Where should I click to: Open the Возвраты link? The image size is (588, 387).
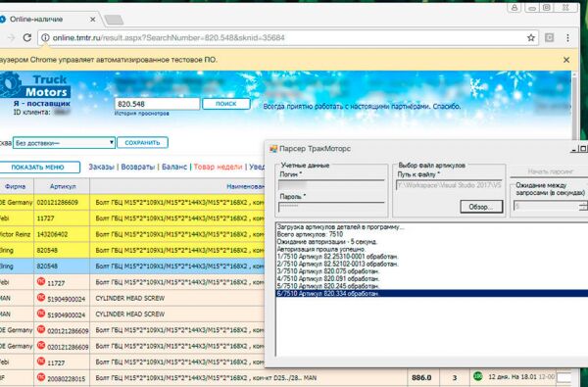(138, 167)
